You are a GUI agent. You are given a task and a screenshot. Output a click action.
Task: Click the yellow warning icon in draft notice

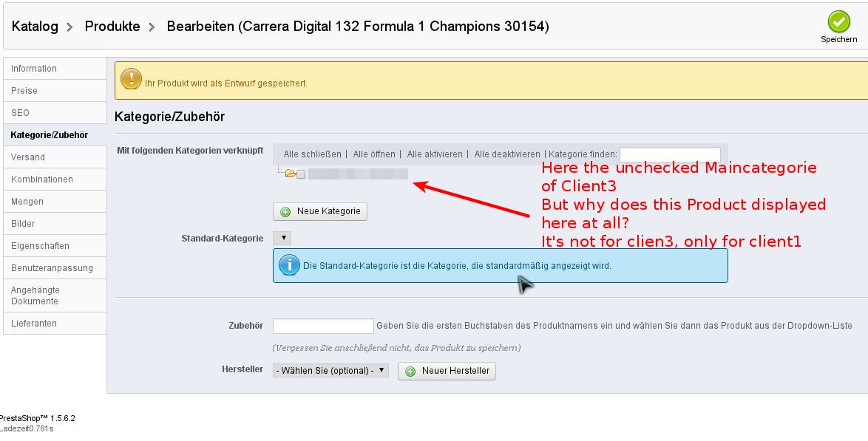coord(131,78)
